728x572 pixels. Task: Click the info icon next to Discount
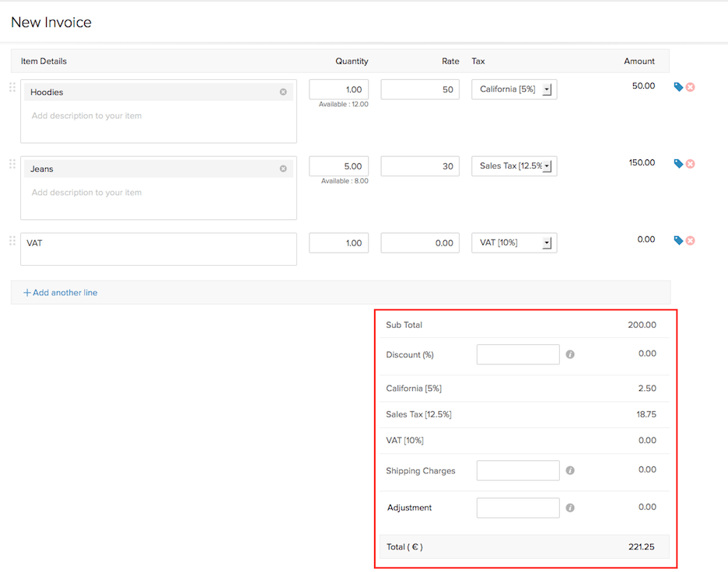click(x=570, y=354)
